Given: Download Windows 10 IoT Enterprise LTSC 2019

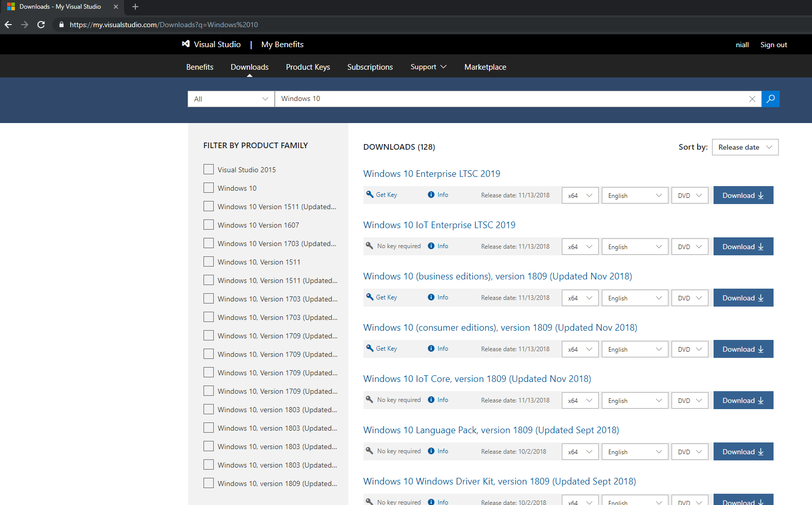Looking at the screenshot, I should click(x=743, y=247).
